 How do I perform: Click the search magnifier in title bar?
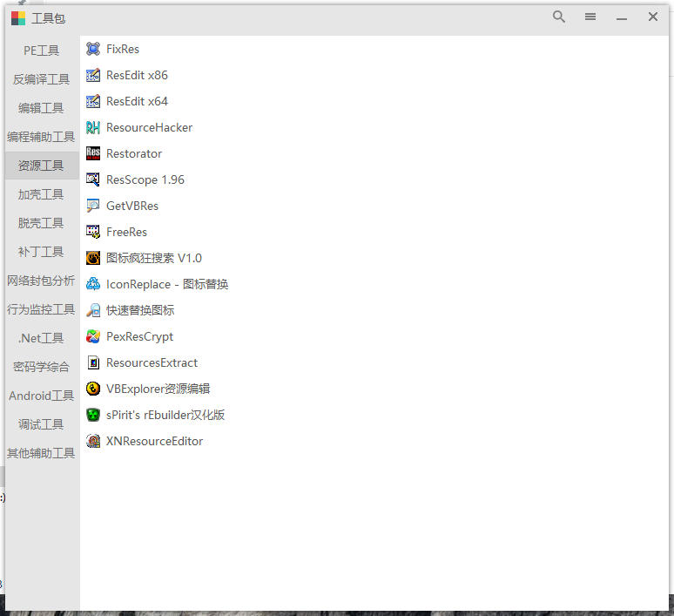559,17
